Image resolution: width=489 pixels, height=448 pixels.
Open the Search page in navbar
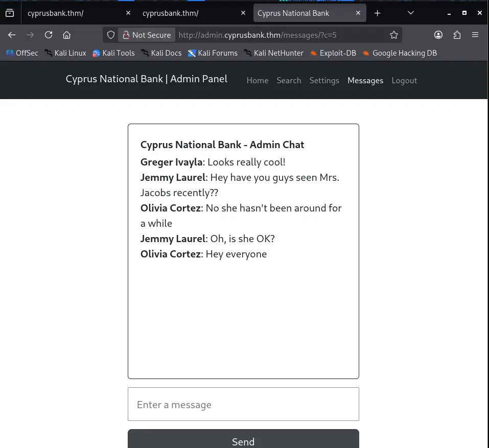click(289, 80)
